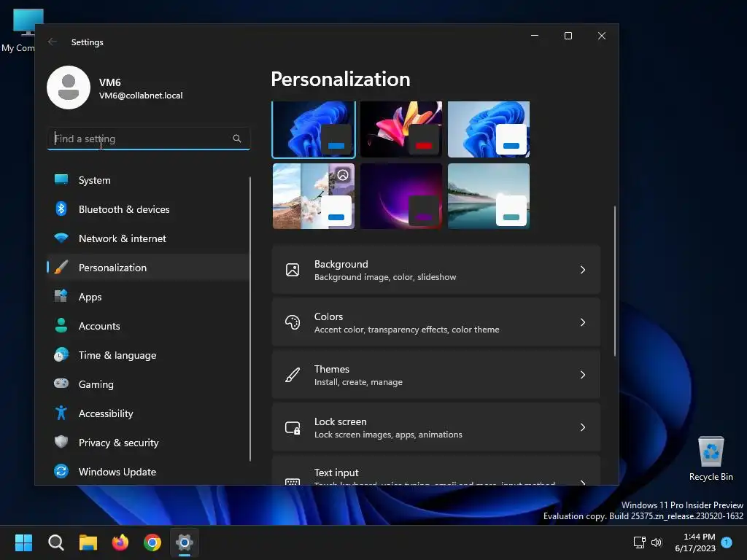
Task: Click the network tray icon
Action: click(639, 542)
